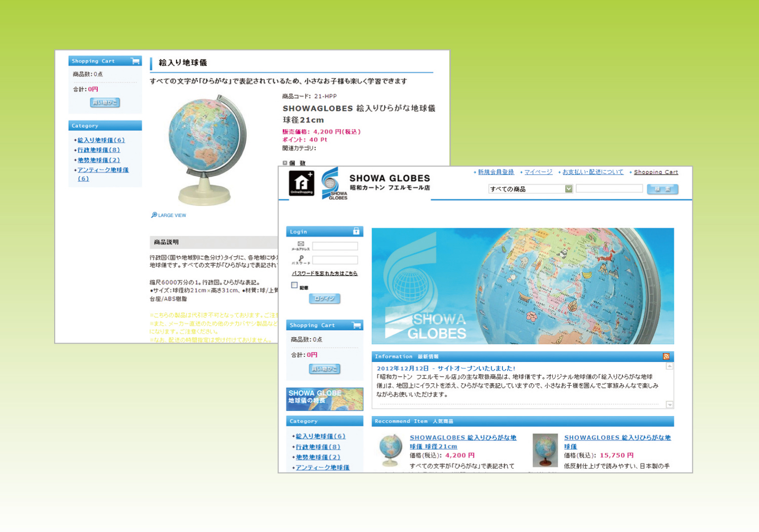The width and height of the screenshot is (759, 532).
Task: Click the LARGE VIEW magnifier icon
Action: tap(154, 215)
